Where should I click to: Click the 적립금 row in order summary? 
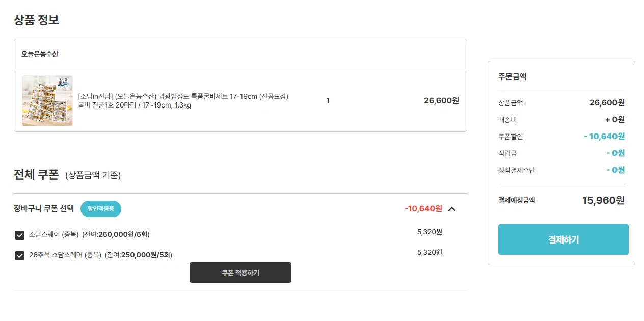pyautogui.click(x=561, y=153)
